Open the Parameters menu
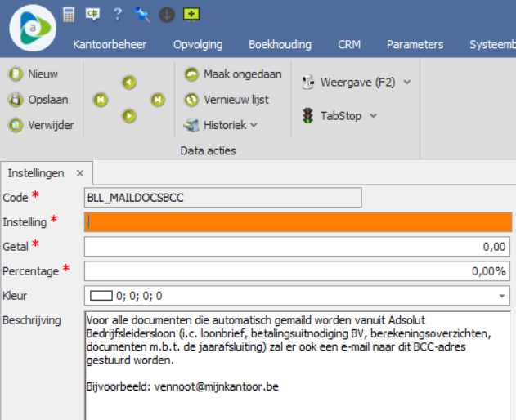This screenshot has width=516, height=420. (415, 44)
